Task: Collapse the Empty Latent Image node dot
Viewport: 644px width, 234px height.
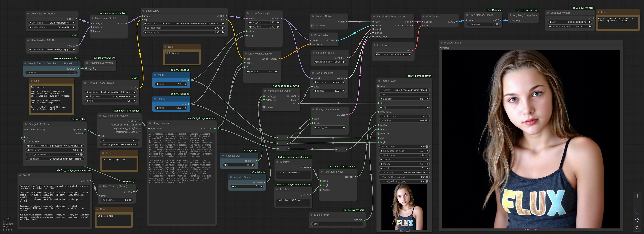Action: [x=313, y=109]
